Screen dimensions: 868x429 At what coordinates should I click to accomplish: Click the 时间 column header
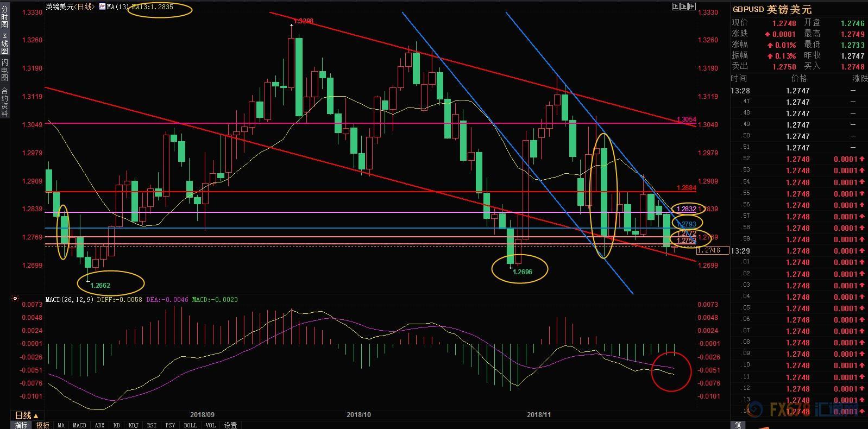tap(739, 79)
